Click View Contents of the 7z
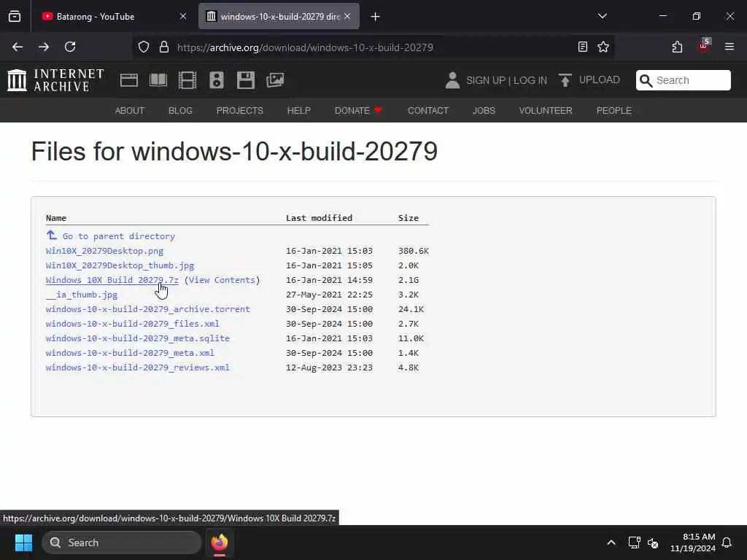The height and width of the screenshot is (560, 747). tap(222, 280)
